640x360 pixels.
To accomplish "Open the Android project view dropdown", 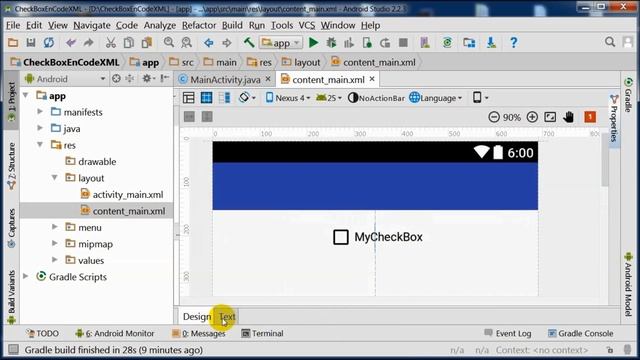I will coord(65,79).
